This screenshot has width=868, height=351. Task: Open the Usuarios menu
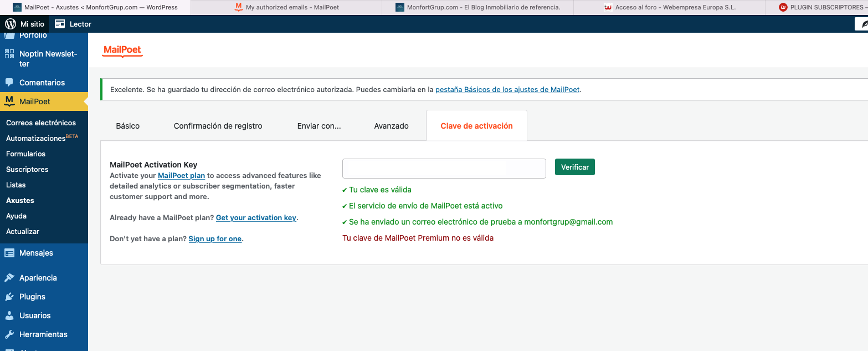(x=44, y=316)
